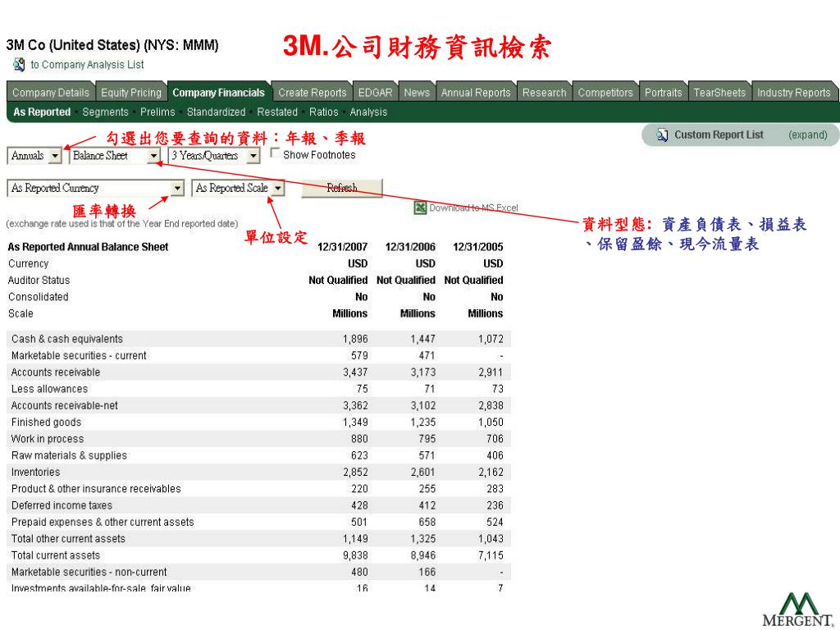Click the 'to Company Analysis List' link
Screen dimensions: 840x630
[87, 65]
